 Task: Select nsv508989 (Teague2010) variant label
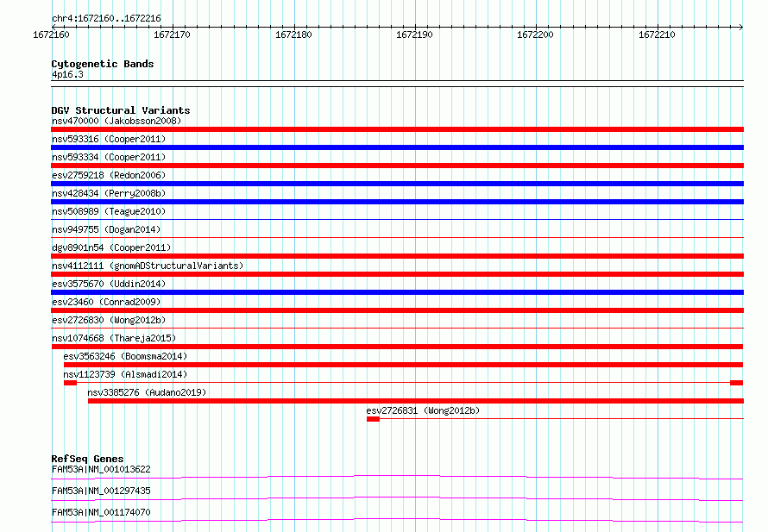(x=109, y=211)
